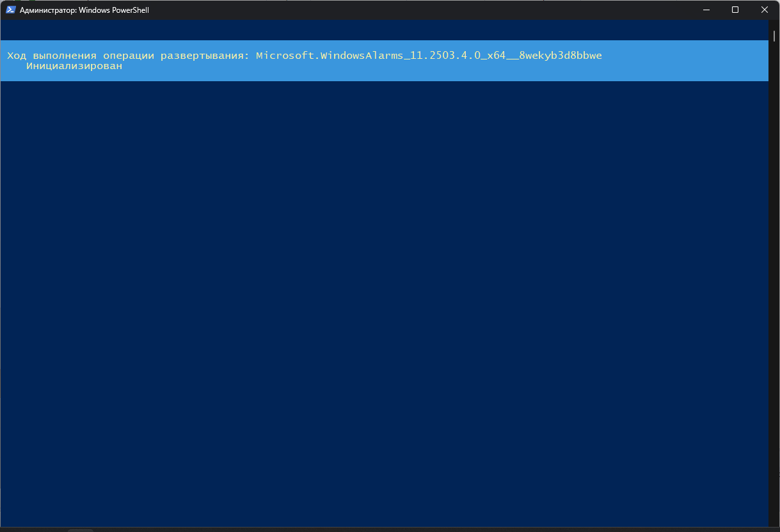Maximize the PowerShell window
Screen dimensions: 780x532
pyautogui.click(x=735, y=10)
